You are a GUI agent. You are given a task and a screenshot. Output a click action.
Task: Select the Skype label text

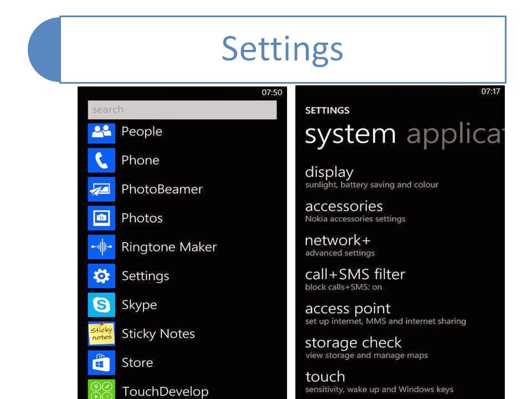coord(139,305)
